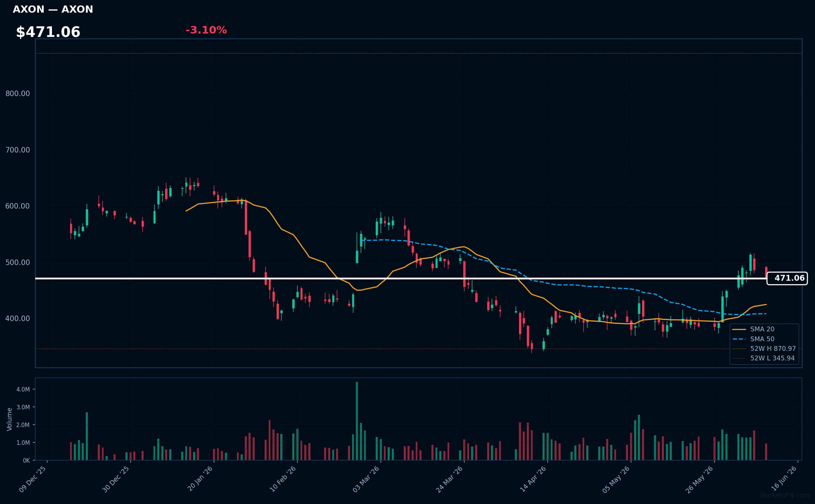Click the 0K volume axis label
Image resolution: width=815 pixels, height=504 pixels.
(x=26, y=461)
